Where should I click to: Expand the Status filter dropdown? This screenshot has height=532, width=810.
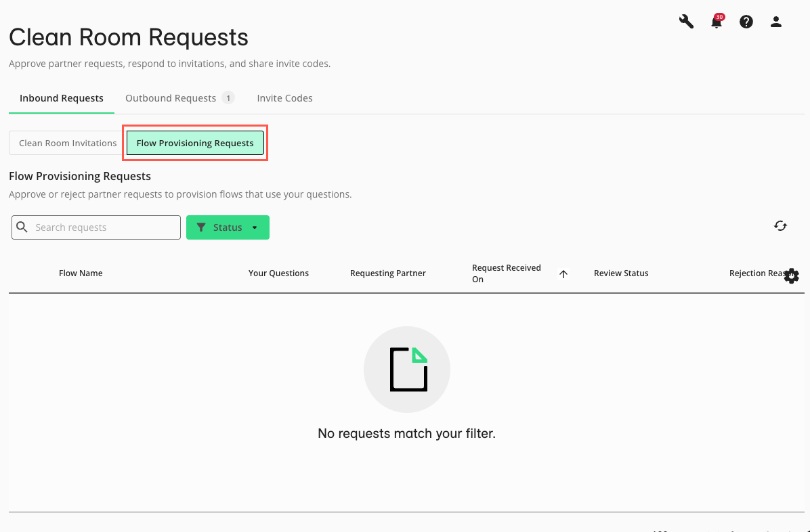(x=228, y=227)
